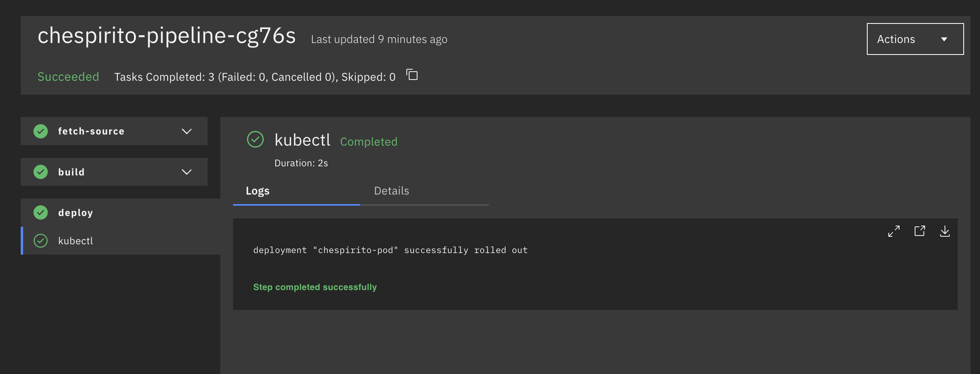Viewport: 980px width, 374px height.
Task: Click the kubectl step status icon in sidebar
Action: pyautogui.click(x=41, y=241)
